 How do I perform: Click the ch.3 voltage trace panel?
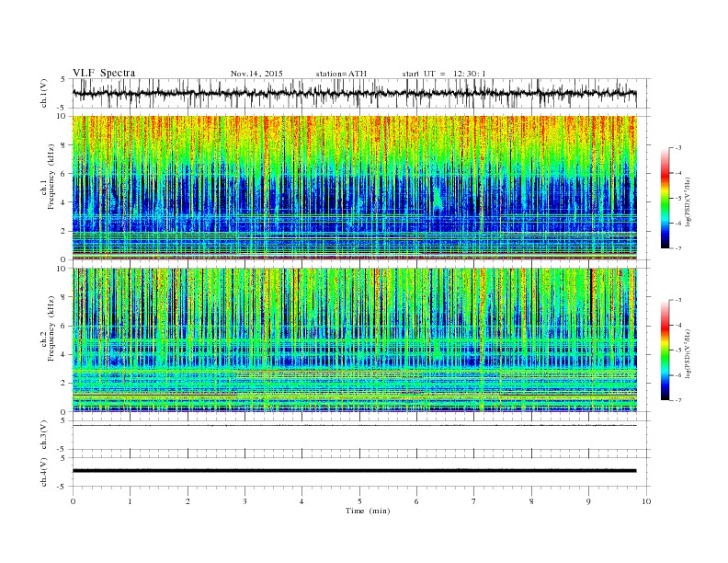[360, 435]
